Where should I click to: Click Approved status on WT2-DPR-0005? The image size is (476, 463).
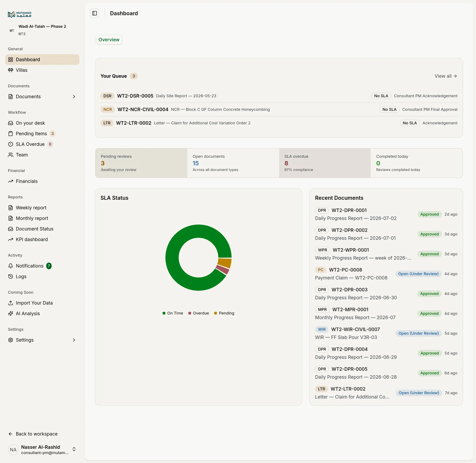429,373
